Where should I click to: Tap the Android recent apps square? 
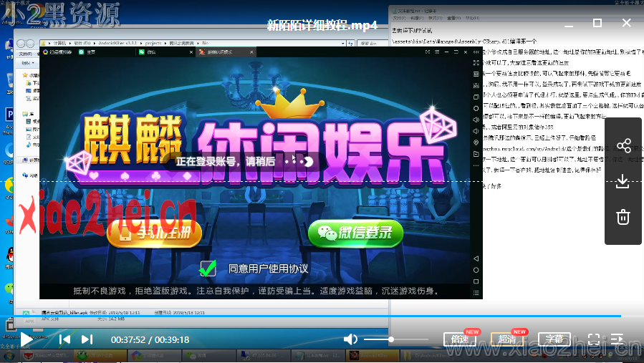click(x=476, y=281)
